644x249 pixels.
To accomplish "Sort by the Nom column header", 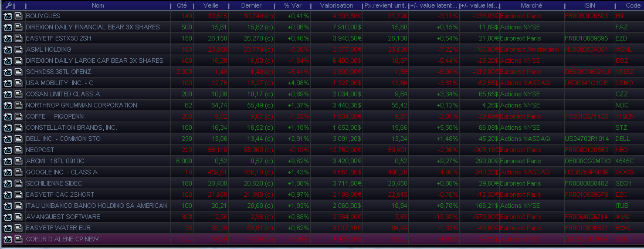I will 98,6.
